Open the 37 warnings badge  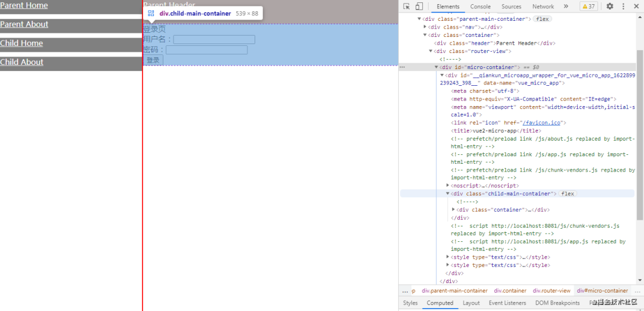pos(589,6)
